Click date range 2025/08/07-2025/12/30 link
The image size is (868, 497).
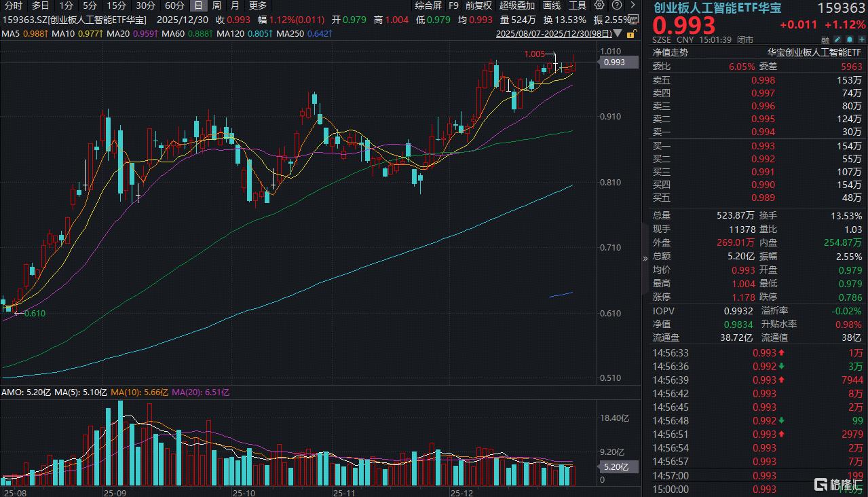pos(554,33)
